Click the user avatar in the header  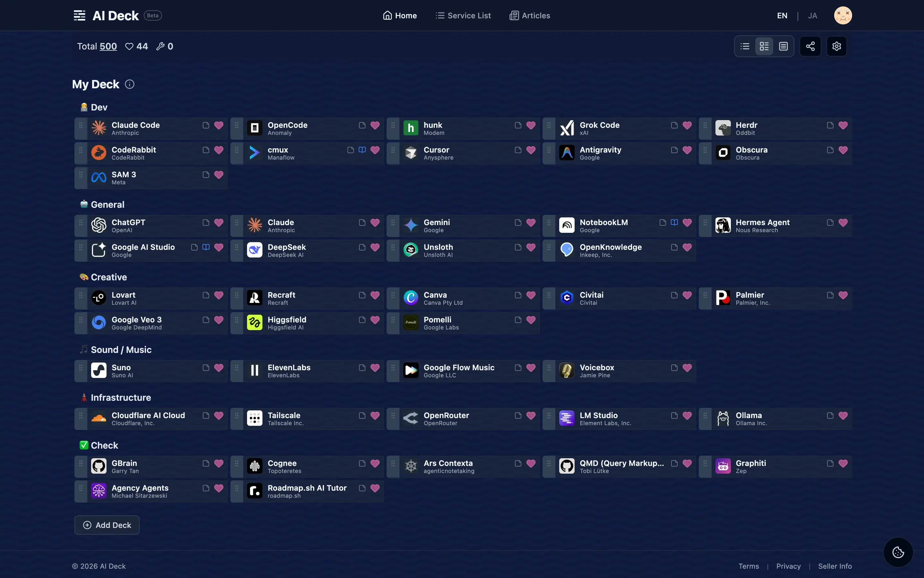pyautogui.click(x=843, y=15)
